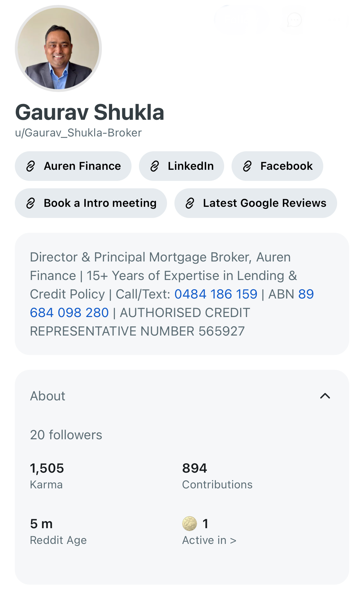The height and width of the screenshot is (593, 364).
Task: View Latest Google Reviews link
Action: [x=256, y=203]
